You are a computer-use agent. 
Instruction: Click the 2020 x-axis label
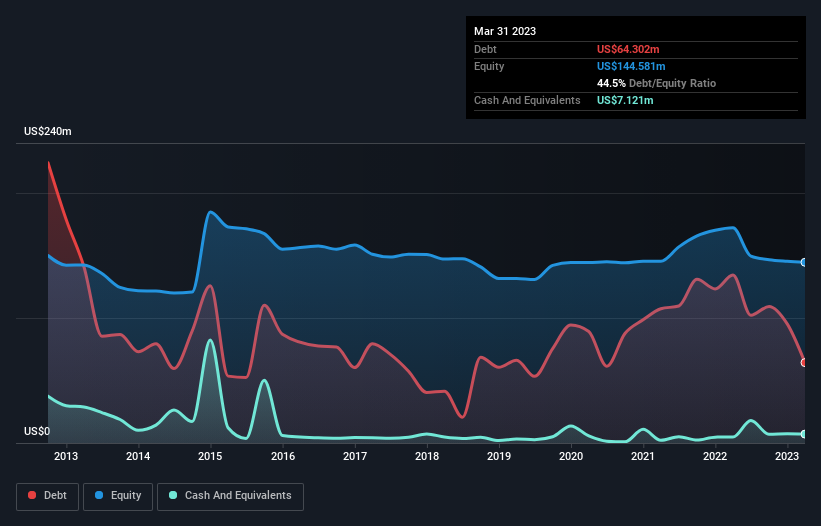coord(571,456)
